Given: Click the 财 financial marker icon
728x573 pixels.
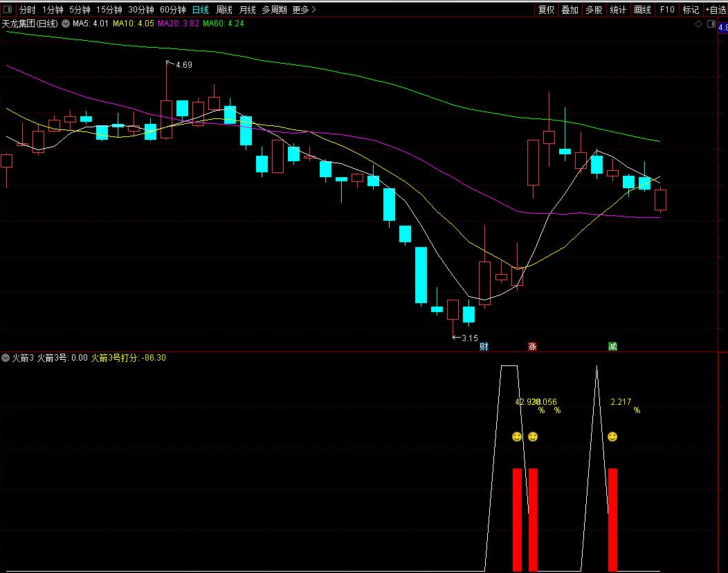Looking at the screenshot, I should 484,347.
